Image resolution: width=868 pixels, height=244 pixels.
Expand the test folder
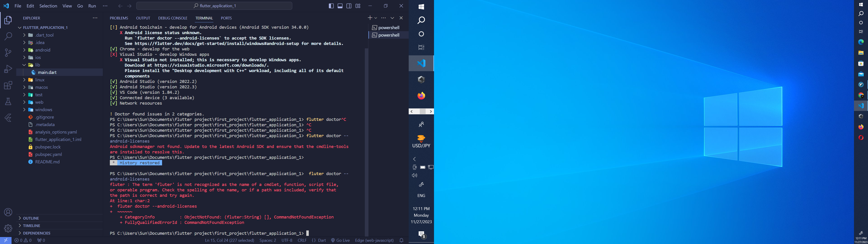24,95
